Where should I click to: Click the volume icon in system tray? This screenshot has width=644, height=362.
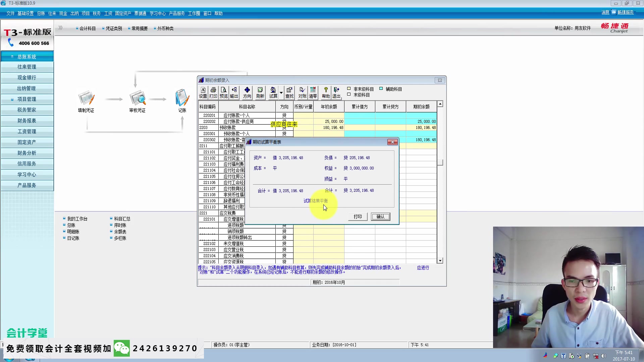[604, 356]
